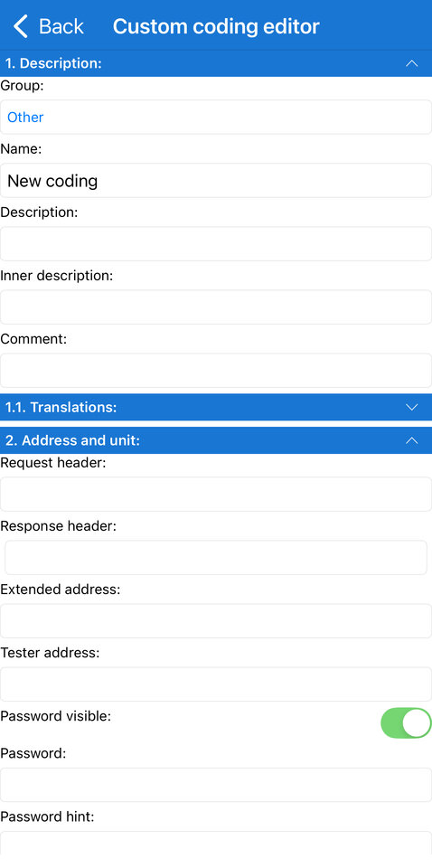Tap the back arrow chevron icon

[x=21, y=26]
